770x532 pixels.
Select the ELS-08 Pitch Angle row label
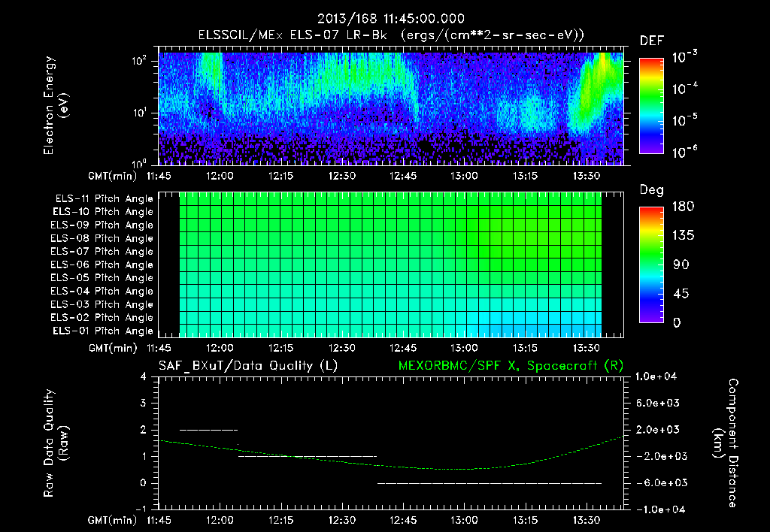pyautogui.click(x=102, y=238)
